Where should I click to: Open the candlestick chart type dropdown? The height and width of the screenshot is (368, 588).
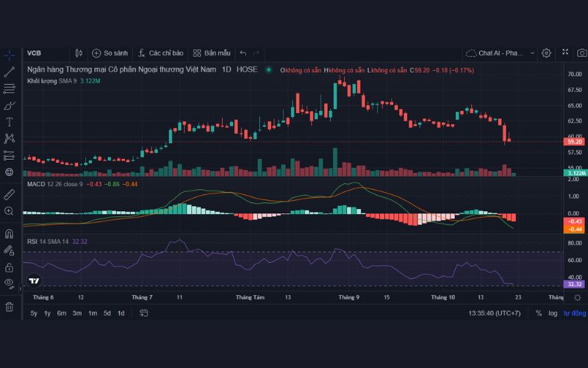pos(79,53)
